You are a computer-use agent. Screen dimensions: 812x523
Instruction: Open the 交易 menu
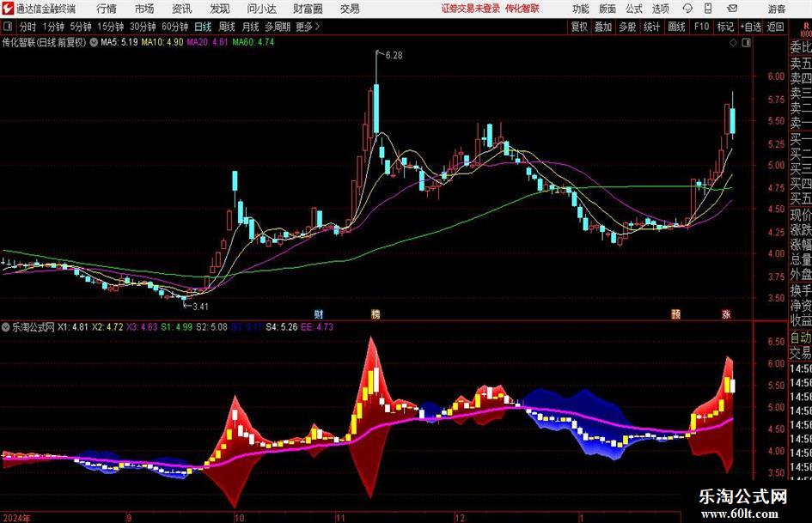(x=350, y=9)
